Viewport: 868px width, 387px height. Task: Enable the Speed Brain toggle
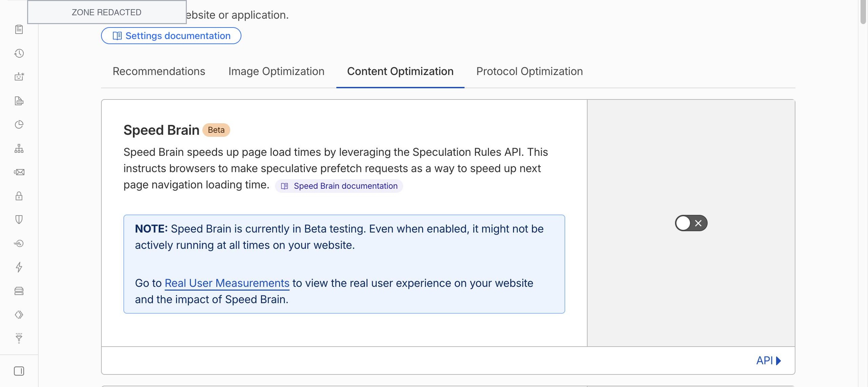(691, 223)
